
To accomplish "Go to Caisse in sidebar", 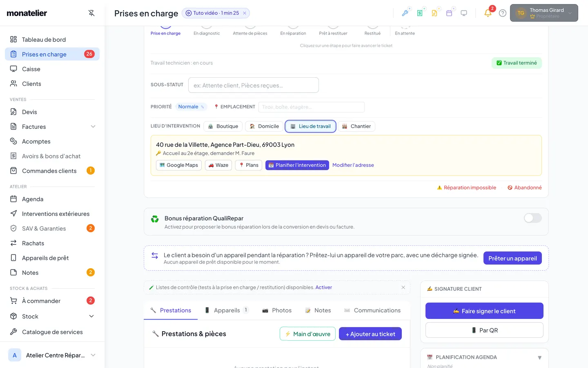I will click(x=52, y=69).
